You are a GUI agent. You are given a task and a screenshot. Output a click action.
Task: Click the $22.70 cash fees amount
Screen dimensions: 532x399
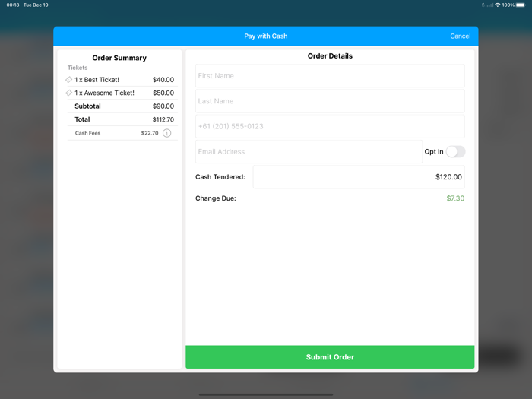pos(150,133)
